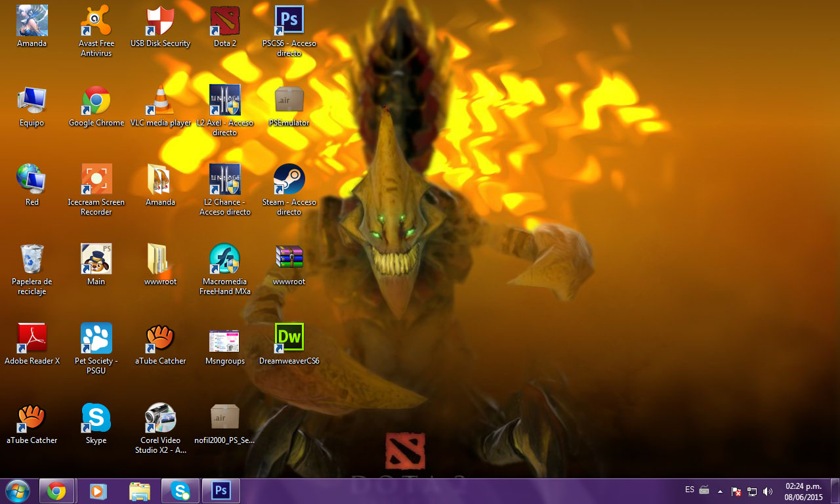Select the "Papelera de reciclaje" label text
The height and width of the screenshot is (504, 840).
(31, 286)
